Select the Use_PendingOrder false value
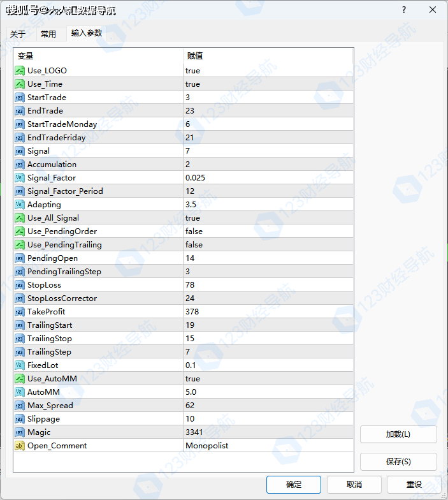Screen dimensions: 448x500 click(x=194, y=232)
